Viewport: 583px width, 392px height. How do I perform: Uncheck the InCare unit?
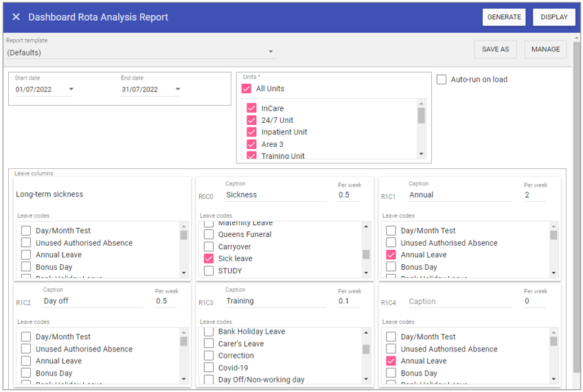(x=252, y=108)
